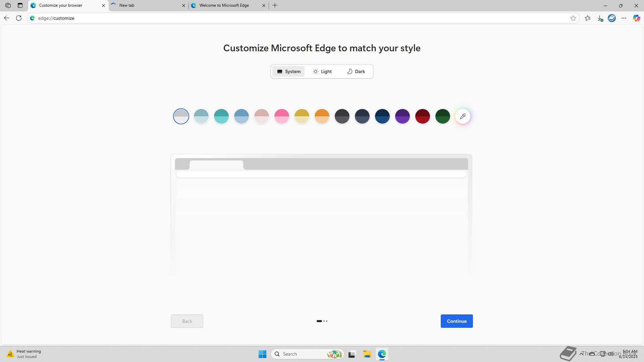Show hidden system tray icons chevron

click(x=581, y=354)
